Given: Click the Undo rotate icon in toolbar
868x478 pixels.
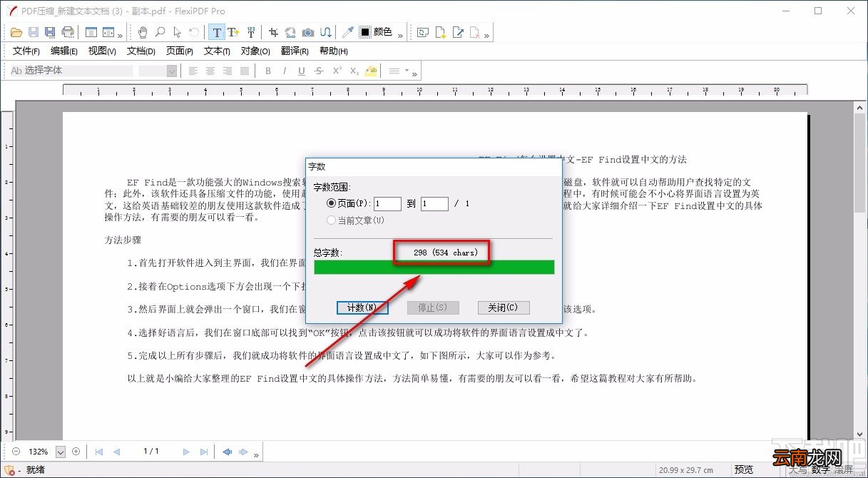Looking at the screenshot, I should (194, 32).
